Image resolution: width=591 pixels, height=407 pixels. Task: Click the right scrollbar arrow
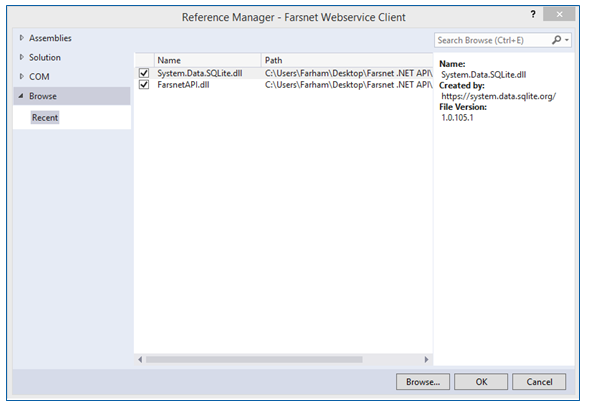pos(426,360)
